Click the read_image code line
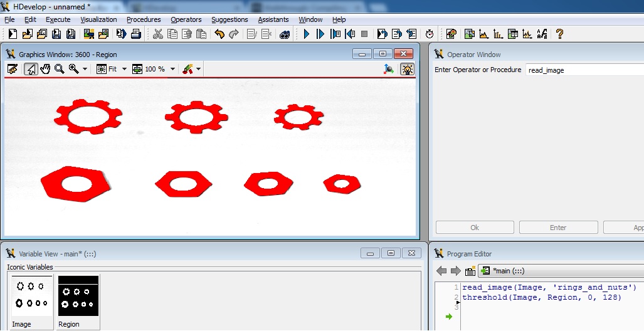The height and width of the screenshot is (331, 644). (x=549, y=287)
